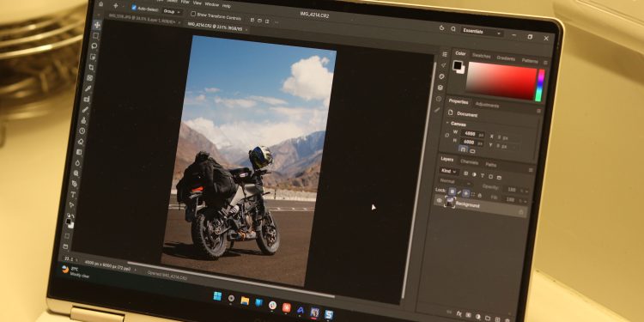Enable Show Transform Controls checkbox

tap(193, 14)
